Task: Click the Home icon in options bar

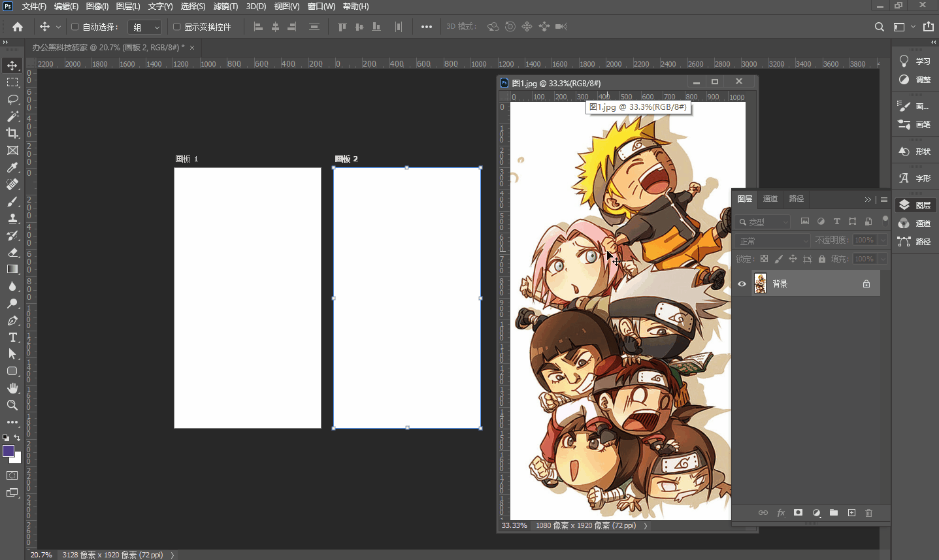Action: [18, 27]
